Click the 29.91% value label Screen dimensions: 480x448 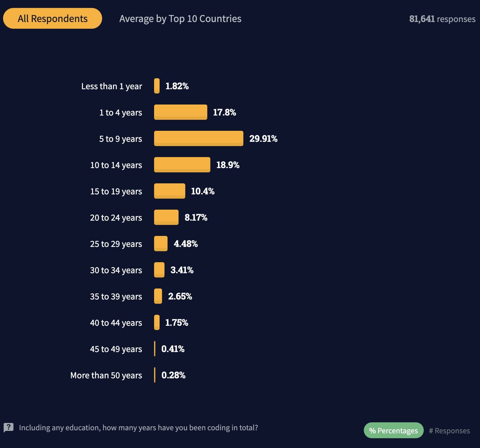263,138
